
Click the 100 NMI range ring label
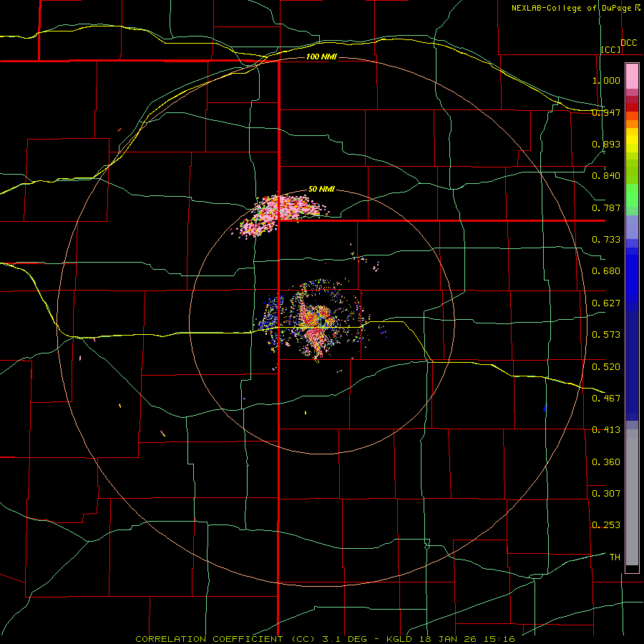click(x=321, y=57)
